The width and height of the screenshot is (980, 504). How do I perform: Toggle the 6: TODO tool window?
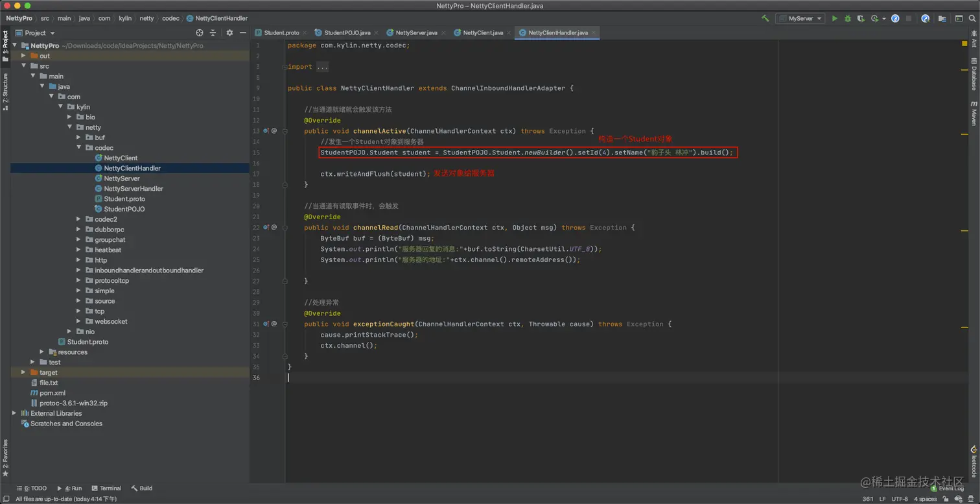pyautogui.click(x=32, y=488)
